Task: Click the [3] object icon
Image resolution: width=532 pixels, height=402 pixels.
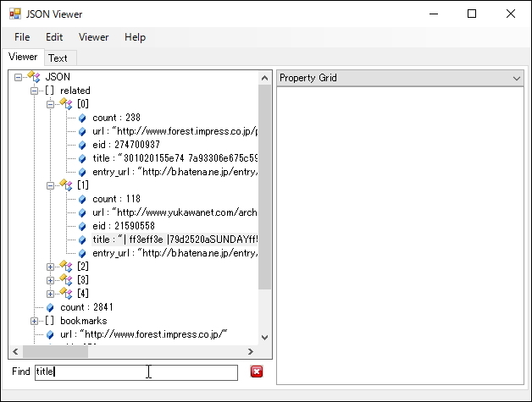Action: (66, 280)
